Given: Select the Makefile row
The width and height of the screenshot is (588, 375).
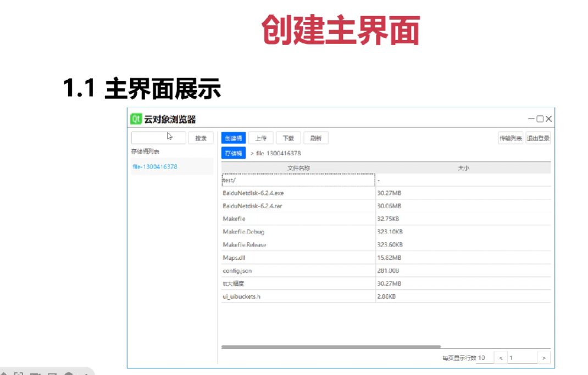Looking at the screenshot, I should [298, 219].
